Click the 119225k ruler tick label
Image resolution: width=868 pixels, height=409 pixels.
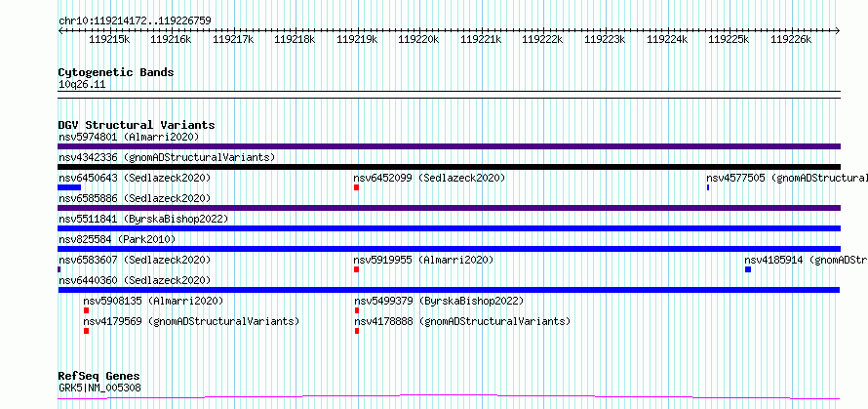pos(730,39)
